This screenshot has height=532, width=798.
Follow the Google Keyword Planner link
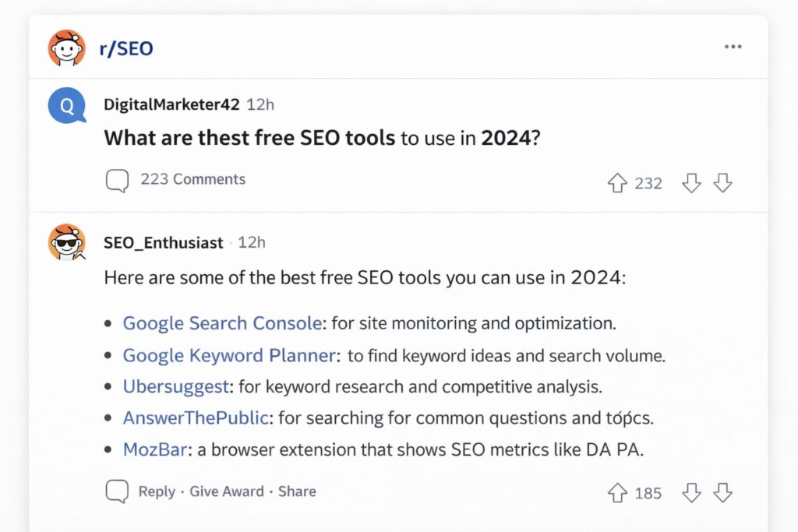(x=230, y=356)
